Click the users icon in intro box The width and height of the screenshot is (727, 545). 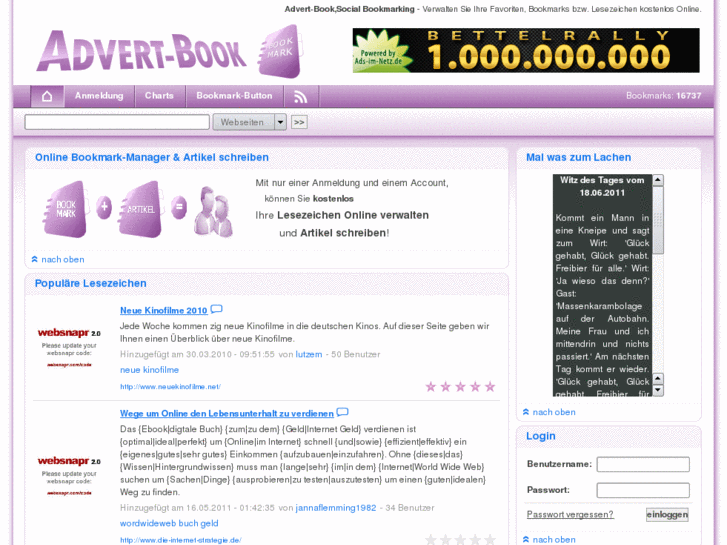214,212
